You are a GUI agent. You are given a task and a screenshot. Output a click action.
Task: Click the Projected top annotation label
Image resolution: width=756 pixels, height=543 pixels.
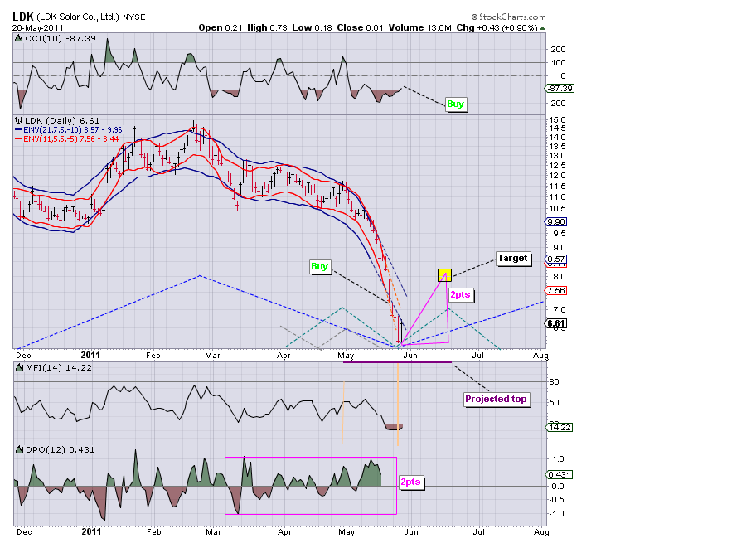coord(496,399)
